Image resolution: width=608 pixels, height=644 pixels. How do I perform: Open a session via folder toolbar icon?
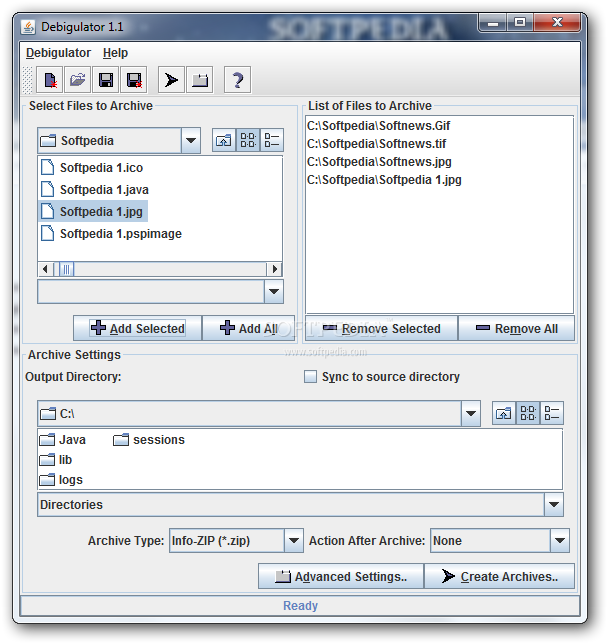click(x=78, y=80)
